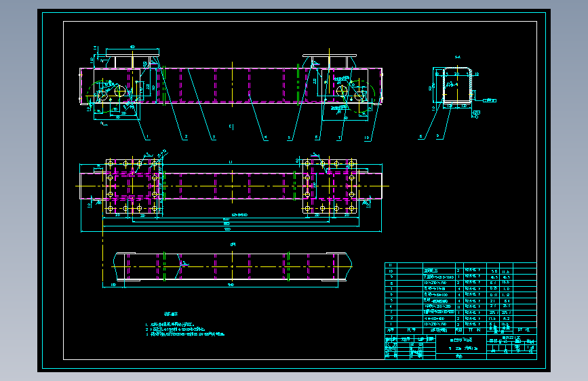Select part callout number 2 in front view

pyautogui.click(x=186, y=137)
